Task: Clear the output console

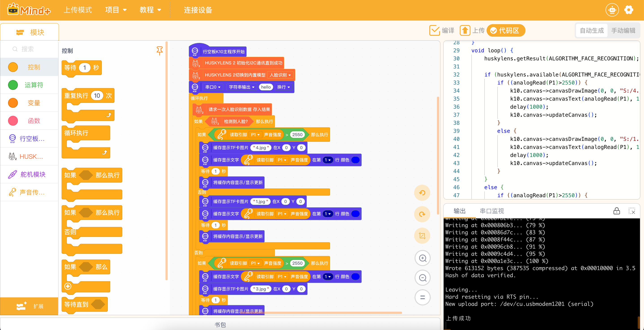Action: click(x=632, y=211)
